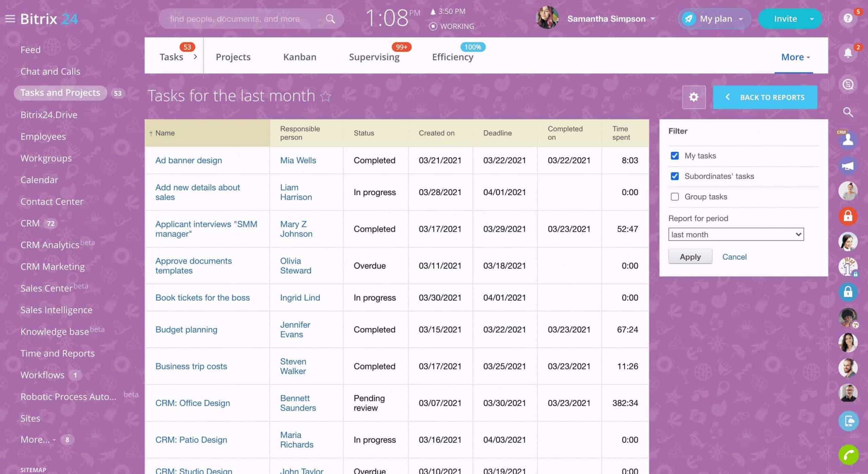
Task: Click the search icon in the search bar
Action: (330, 19)
